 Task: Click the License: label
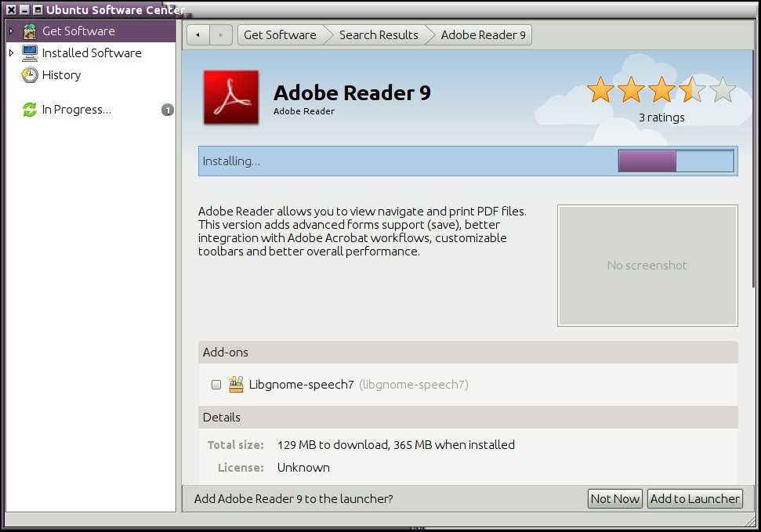click(241, 468)
